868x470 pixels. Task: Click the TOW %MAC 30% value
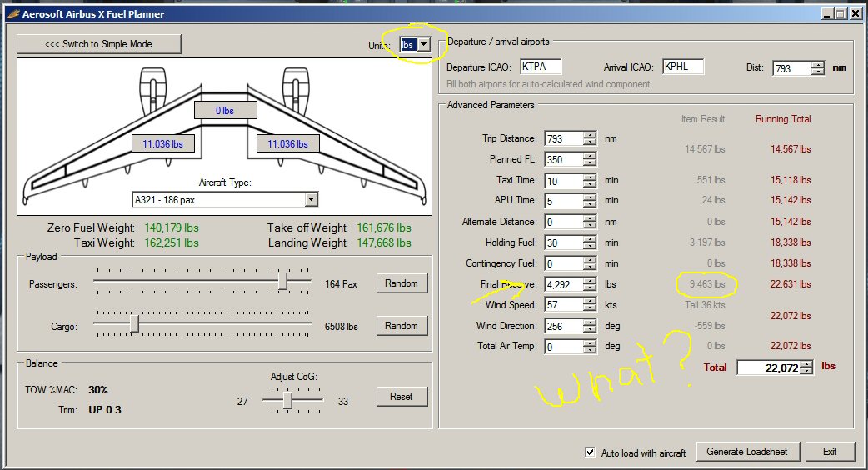click(98, 390)
